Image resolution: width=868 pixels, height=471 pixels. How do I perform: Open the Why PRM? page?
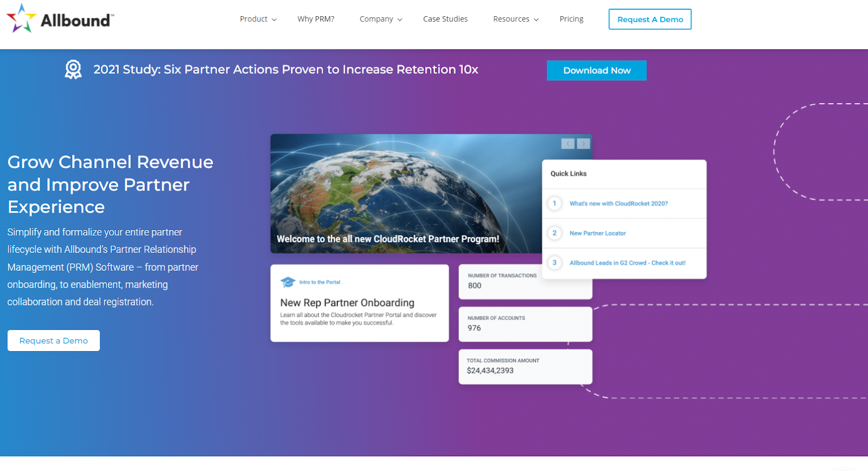pos(316,19)
